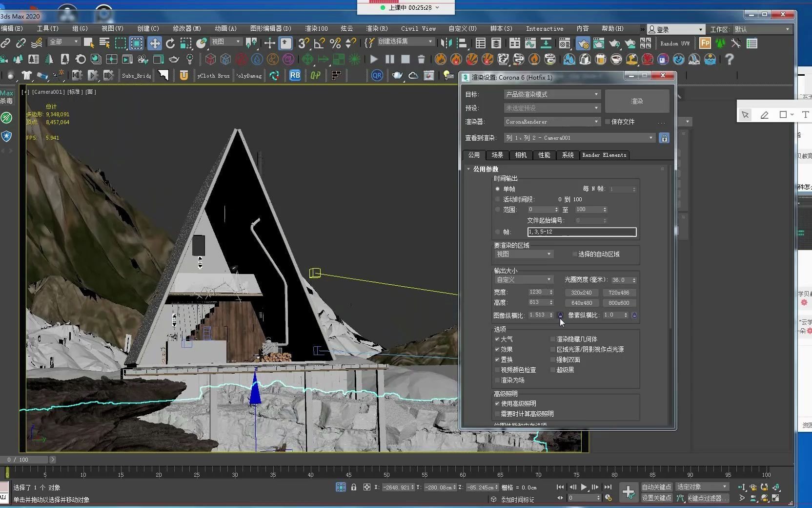This screenshot has width=812, height=508.
Task: Switch to the Render Elements tab
Action: [604, 155]
